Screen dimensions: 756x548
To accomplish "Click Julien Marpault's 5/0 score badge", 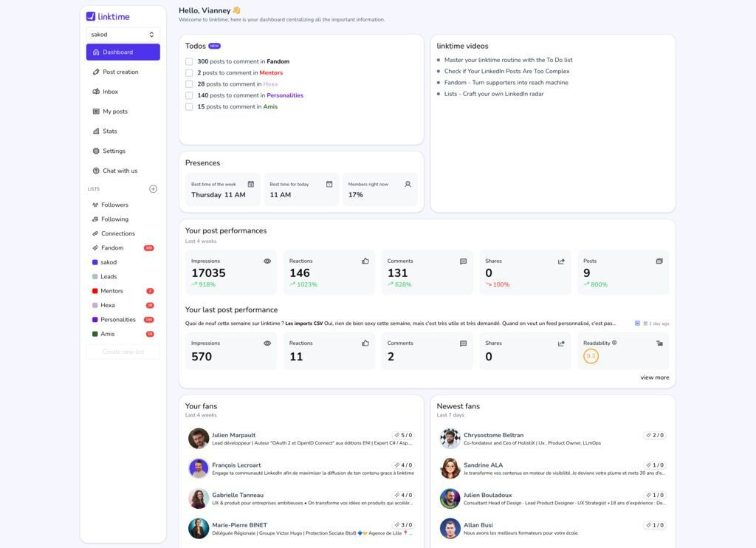I will (403, 435).
